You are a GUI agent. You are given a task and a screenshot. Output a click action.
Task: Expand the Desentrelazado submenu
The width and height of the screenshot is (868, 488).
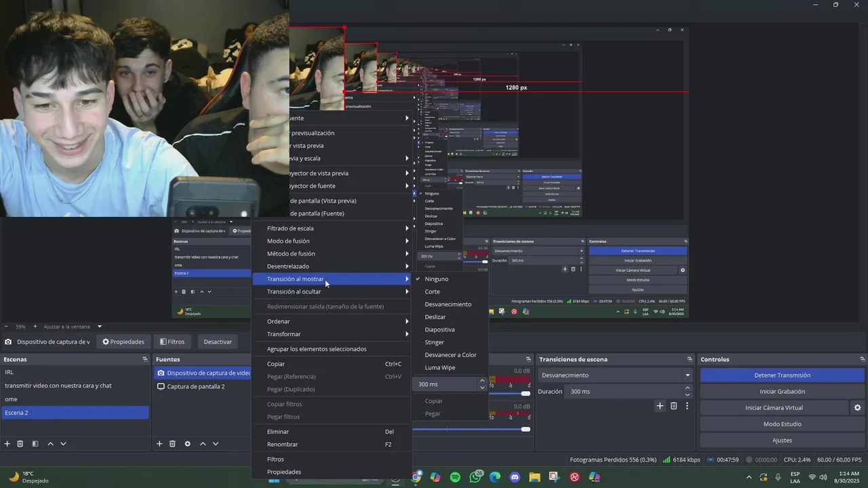332,266
